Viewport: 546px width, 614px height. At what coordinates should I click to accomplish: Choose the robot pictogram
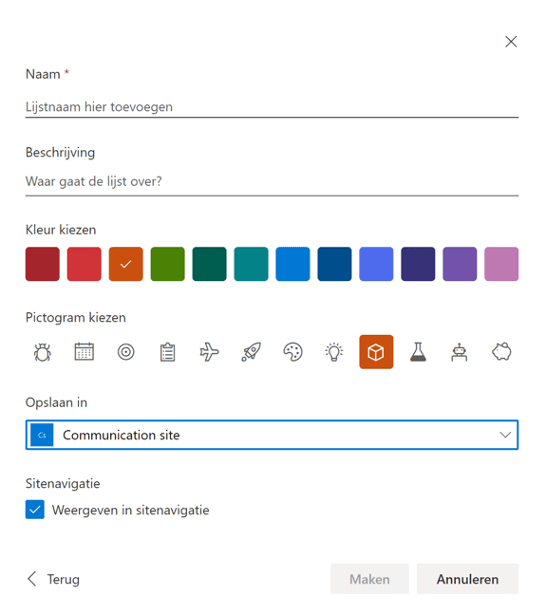pyautogui.click(x=459, y=352)
